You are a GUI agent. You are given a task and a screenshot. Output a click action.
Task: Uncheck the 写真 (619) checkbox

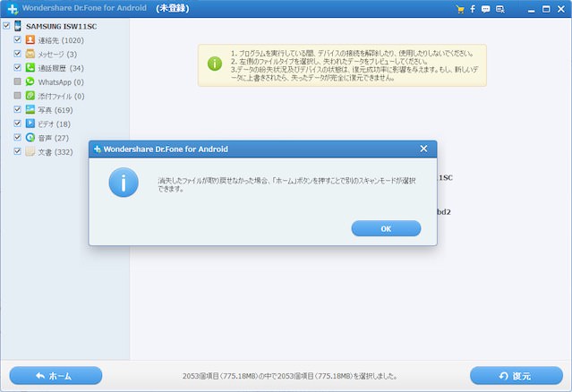click(17, 109)
